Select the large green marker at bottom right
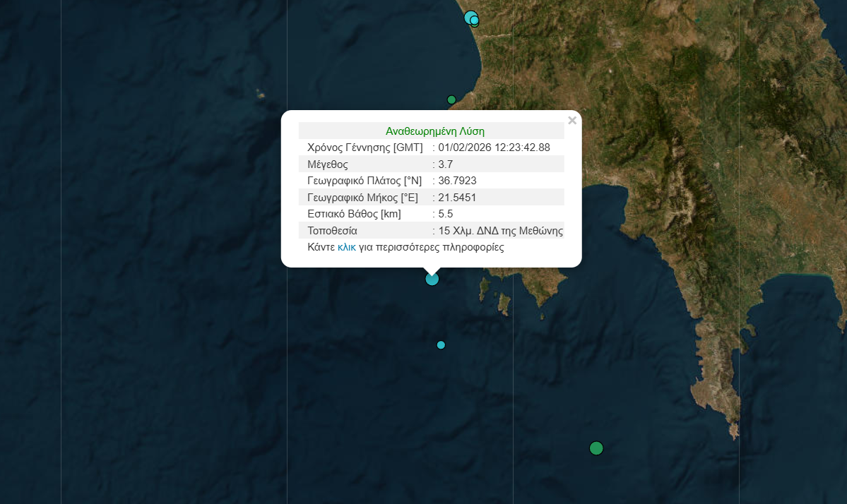The width and height of the screenshot is (847, 504). pos(596,448)
